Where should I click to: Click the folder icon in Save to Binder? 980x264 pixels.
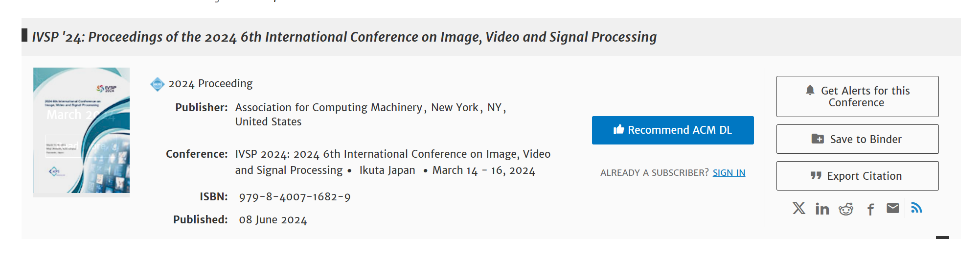(818, 139)
